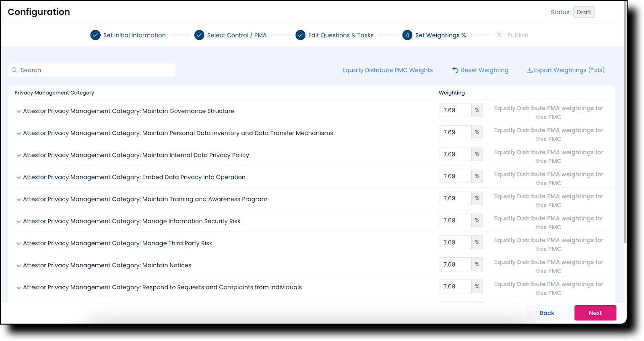
Task: Click the Configuration page title
Action: pyautogui.click(x=39, y=12)
